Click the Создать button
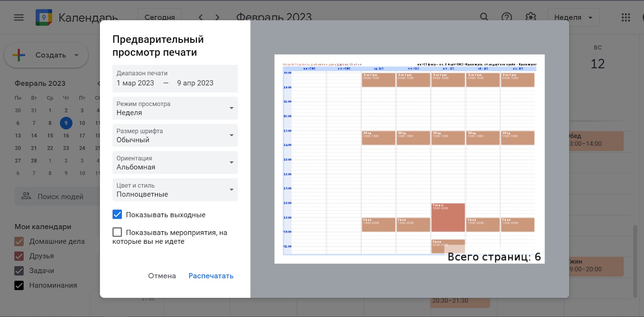644x317 pixels. tap(46, 55)
